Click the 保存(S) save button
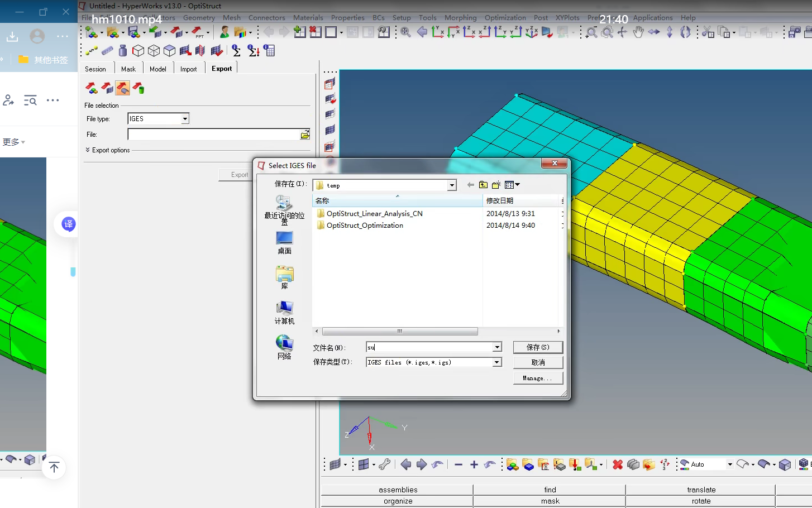 coord(537,347)
